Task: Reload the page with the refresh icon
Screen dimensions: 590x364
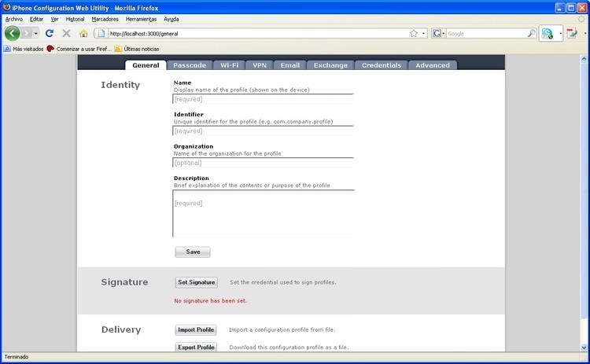Action: (x=50, y=34)
